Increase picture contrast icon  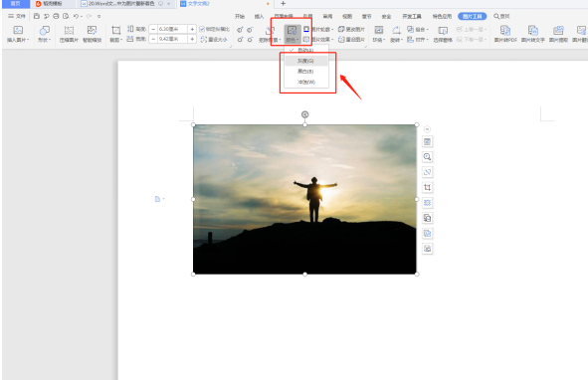point(240,30)
